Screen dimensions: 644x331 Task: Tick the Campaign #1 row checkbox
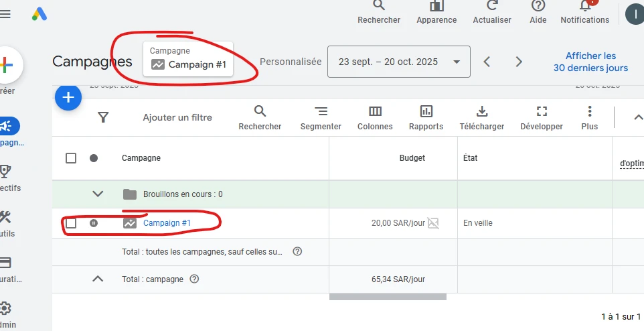click(71, 223)
